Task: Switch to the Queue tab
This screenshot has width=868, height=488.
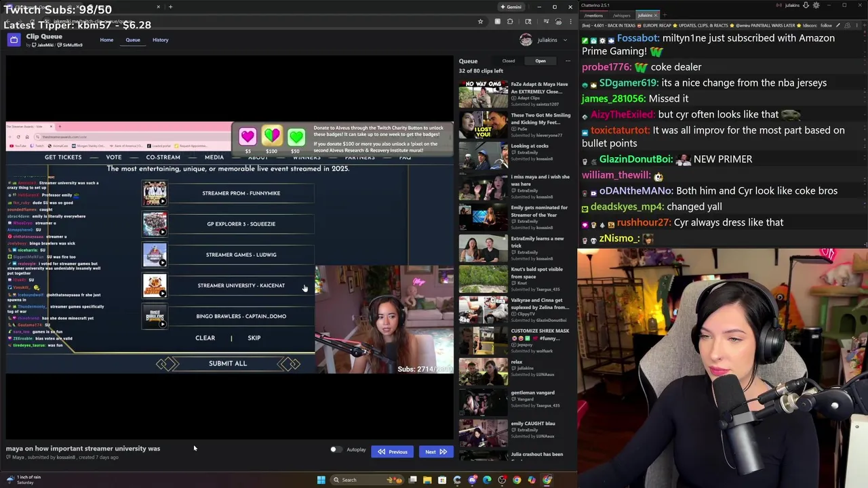Action: point(133,40)
